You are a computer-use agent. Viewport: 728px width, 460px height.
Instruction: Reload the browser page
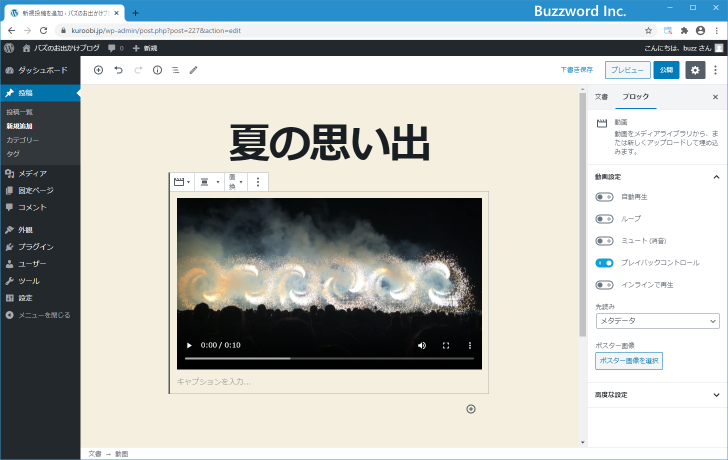point(44,31)
